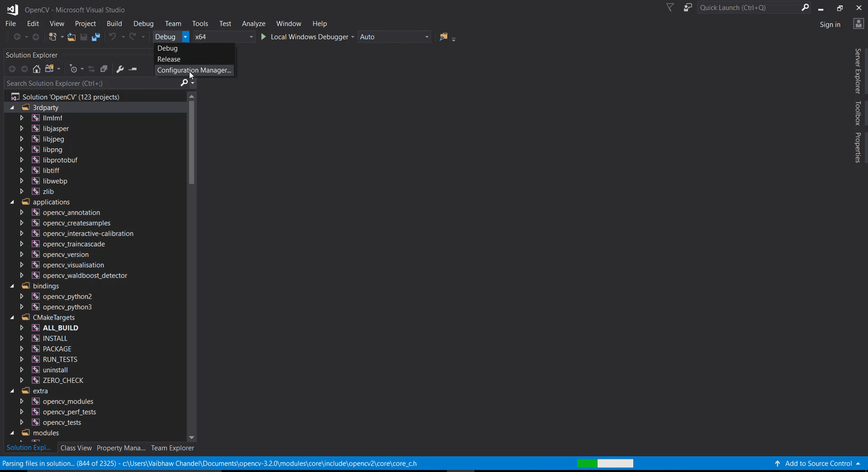Open Solution Explorer search options arrow
This screenshot has width=868, height=472.
pyautogui.click(x=193, y=83)
